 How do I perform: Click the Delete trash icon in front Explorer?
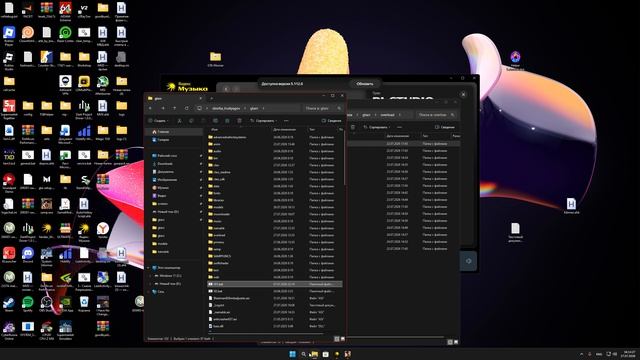[240, 121]
